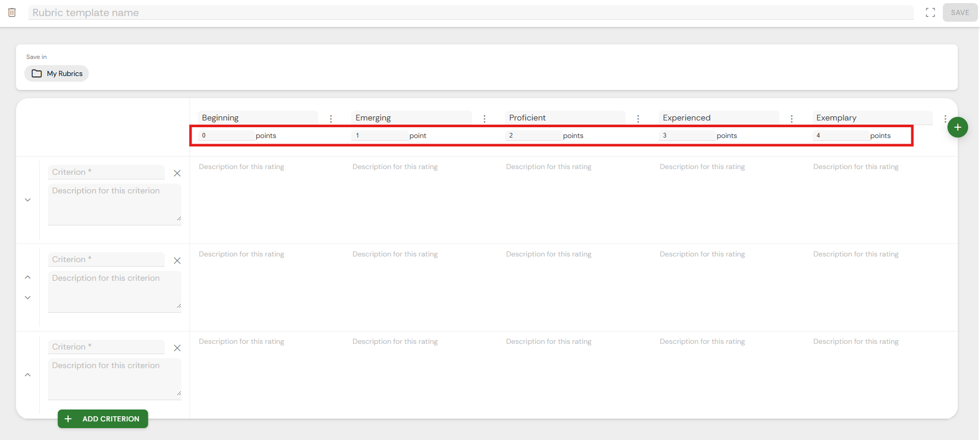Move second criterion up with chevron
This screenshot has height=440, width=980.
28,277
